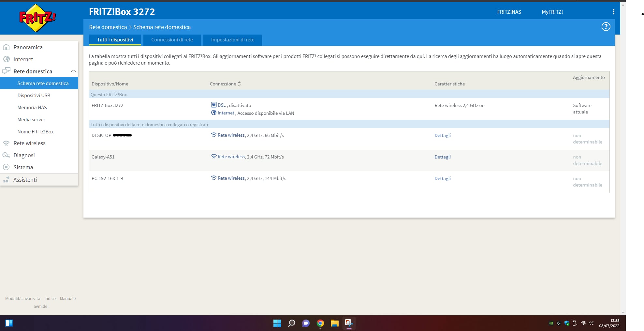
Task: Switch to the Impostazioni di rete tab
Action: (x=233, y=40)
